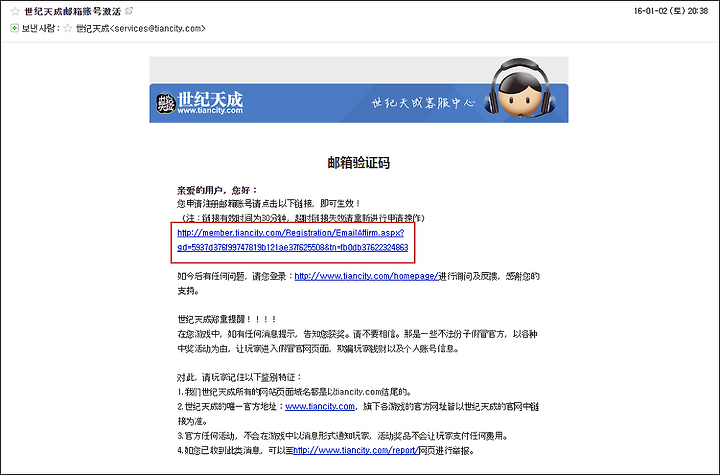Open the www.tiancity.com/homepage/ link
Screen dimensions: 720x475
click(366, 276)
